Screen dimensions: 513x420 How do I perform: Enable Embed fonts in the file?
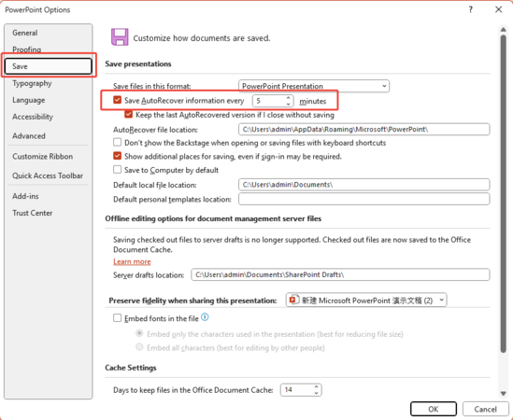[x=117, y=318]
